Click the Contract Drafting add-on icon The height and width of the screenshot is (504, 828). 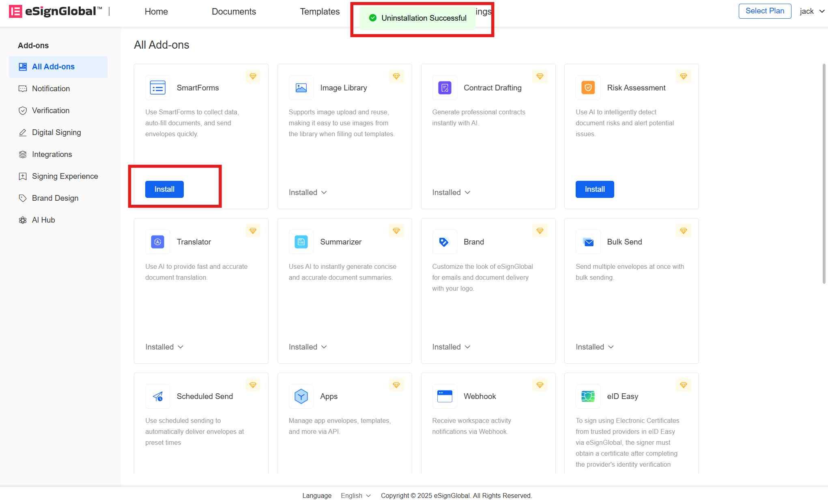445,88
